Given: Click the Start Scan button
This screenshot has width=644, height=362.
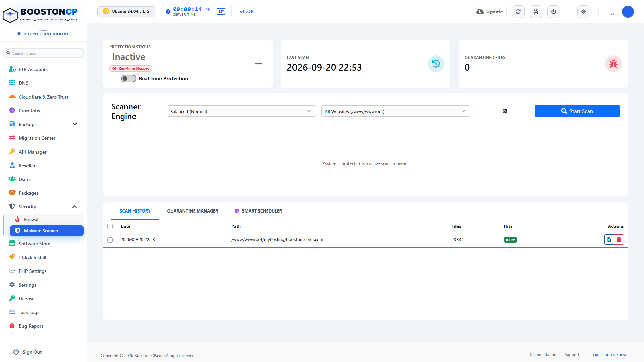Looking at the screenshot, I should point(577,111).
